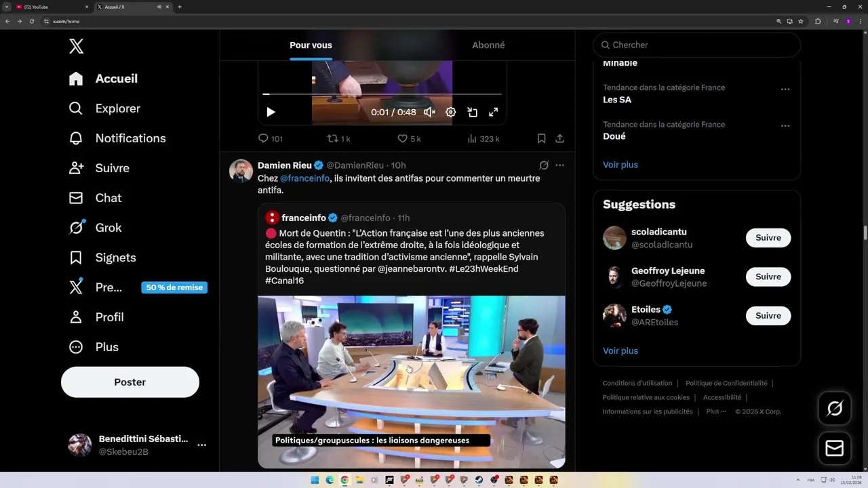Click the video progress bar
Screen dimensions: 868x488
pyautogui.click(x=382, y=94)
